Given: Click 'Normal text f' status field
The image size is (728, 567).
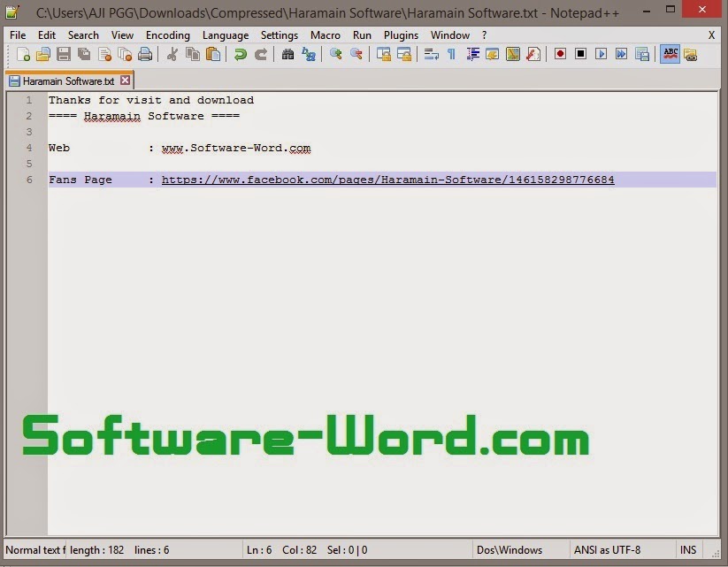Looking at the screenshot, I should pyautogui.click(x=35, y=550).
